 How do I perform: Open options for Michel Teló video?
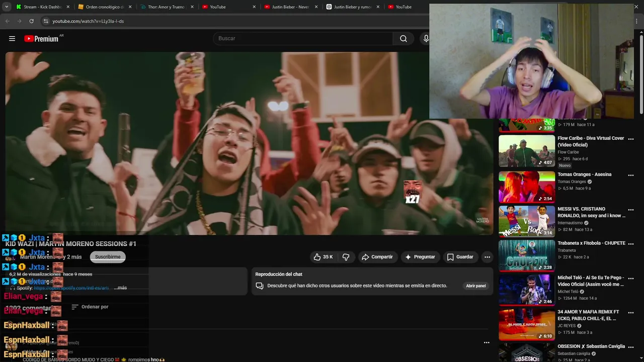click(631, 278)
